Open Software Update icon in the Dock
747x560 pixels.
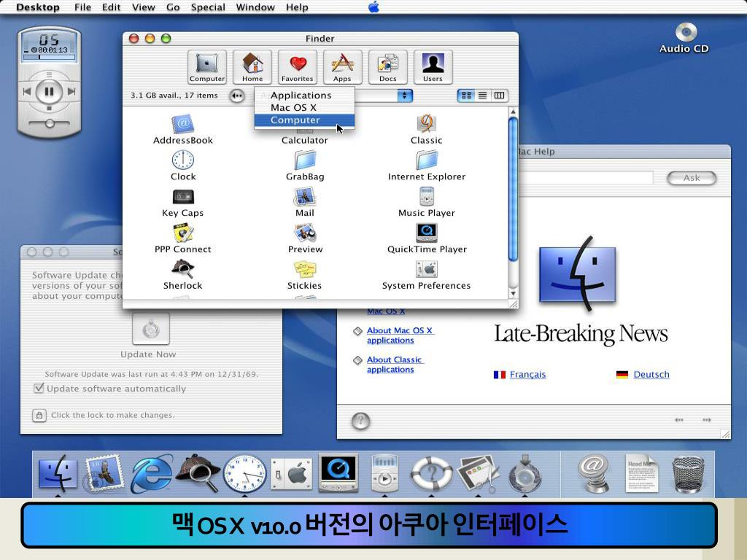coord(525,474)
